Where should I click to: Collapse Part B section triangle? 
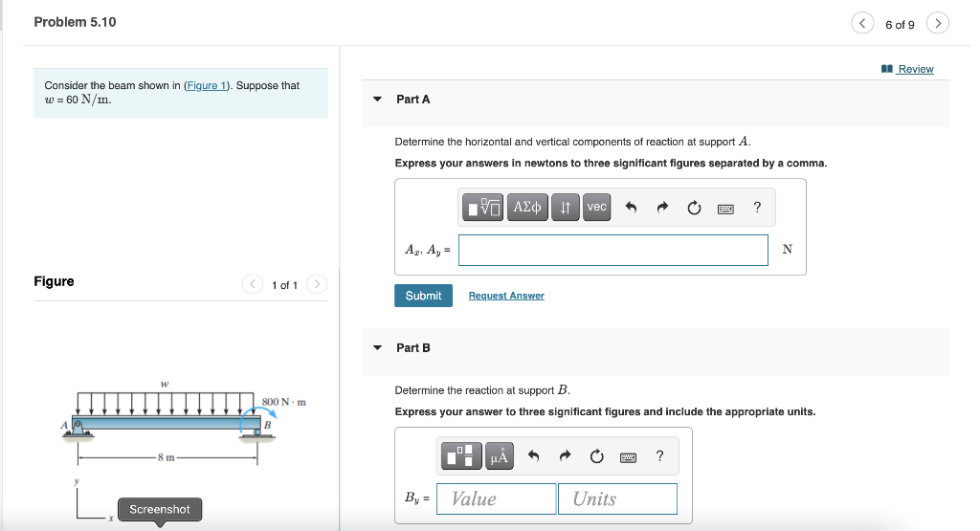click(x=377, y=347)
